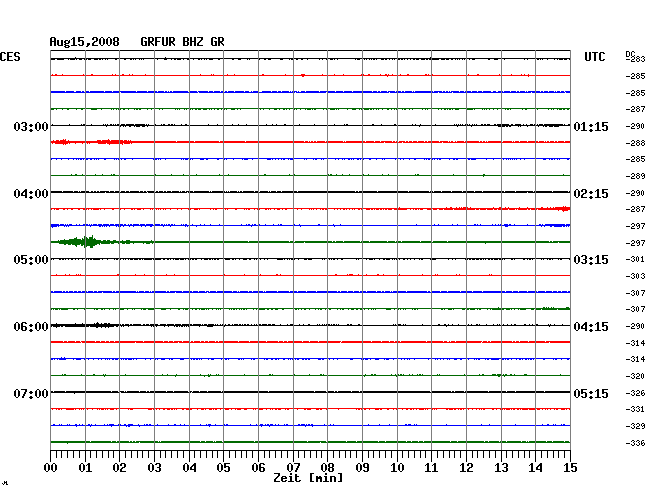Click the DC offset value -301

point(635,259)
